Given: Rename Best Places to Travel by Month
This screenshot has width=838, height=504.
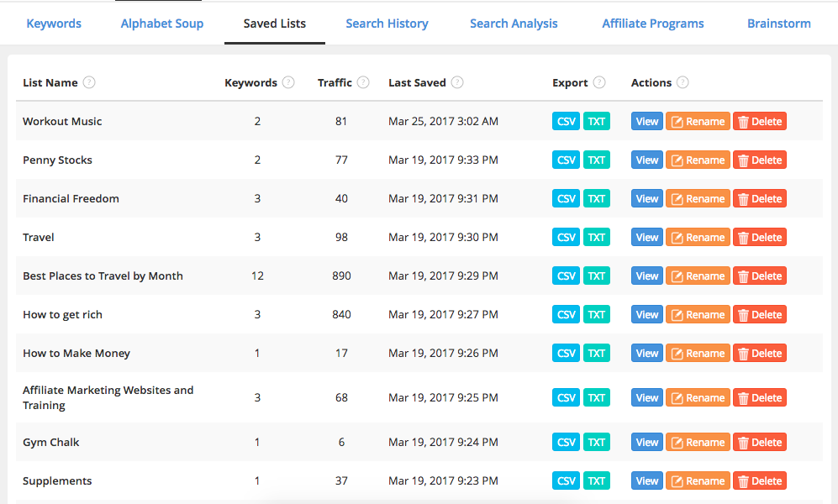Looking at the screenshot, I should point(698,276).
